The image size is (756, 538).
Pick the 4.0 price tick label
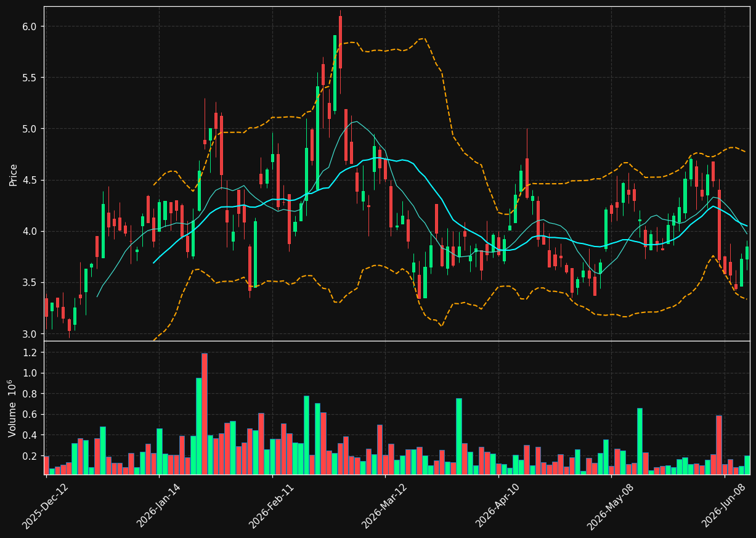click(x=31, y=231)
